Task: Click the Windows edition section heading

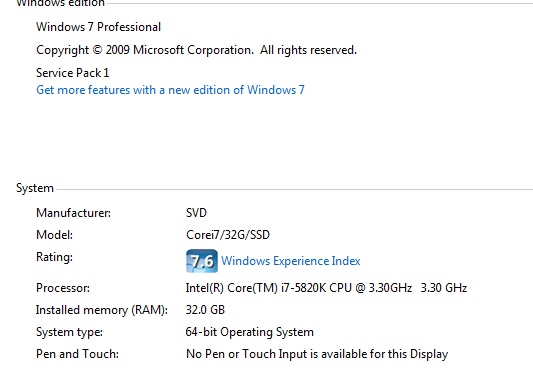Action: pos(61,3)
